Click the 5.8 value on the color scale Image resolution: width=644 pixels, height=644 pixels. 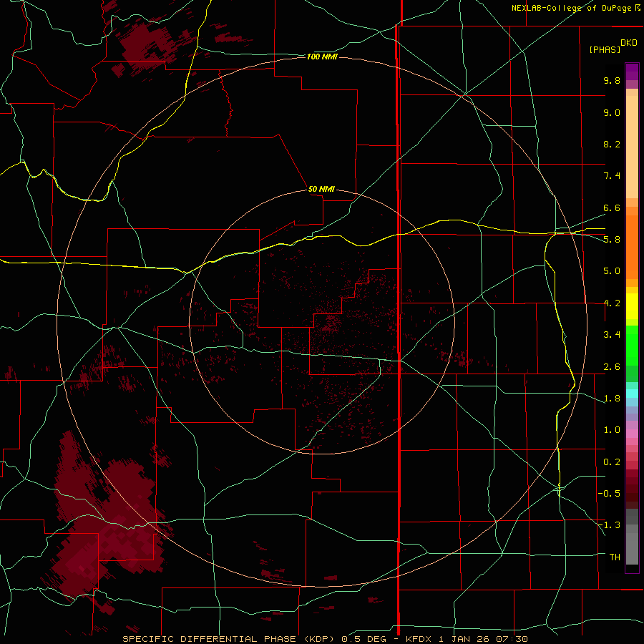point(612,240)
